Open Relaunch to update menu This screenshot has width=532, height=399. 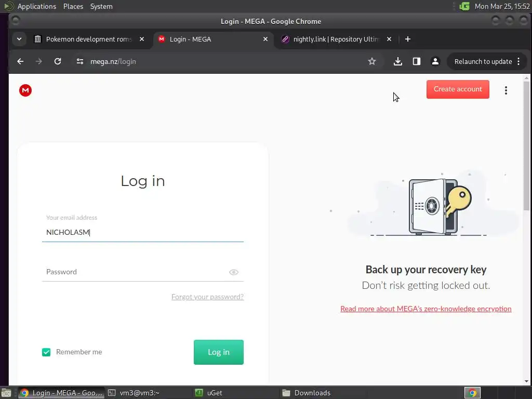(x=487, y=61)
